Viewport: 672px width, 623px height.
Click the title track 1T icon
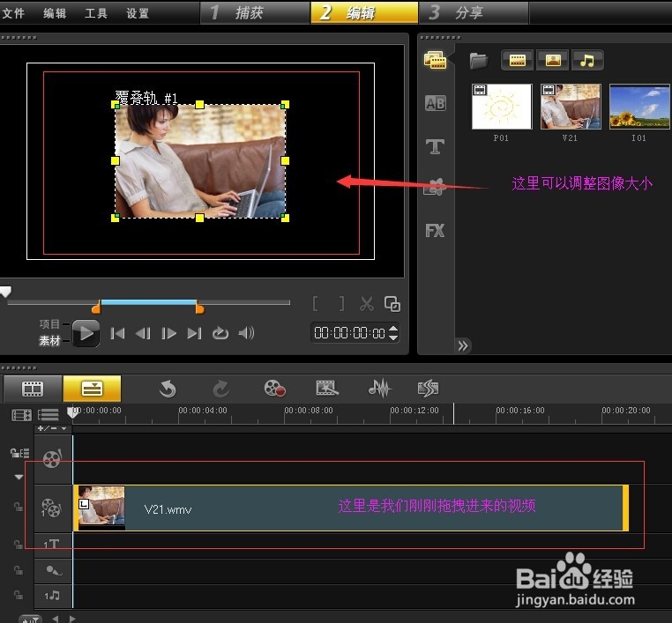click(x=51, y=545)
